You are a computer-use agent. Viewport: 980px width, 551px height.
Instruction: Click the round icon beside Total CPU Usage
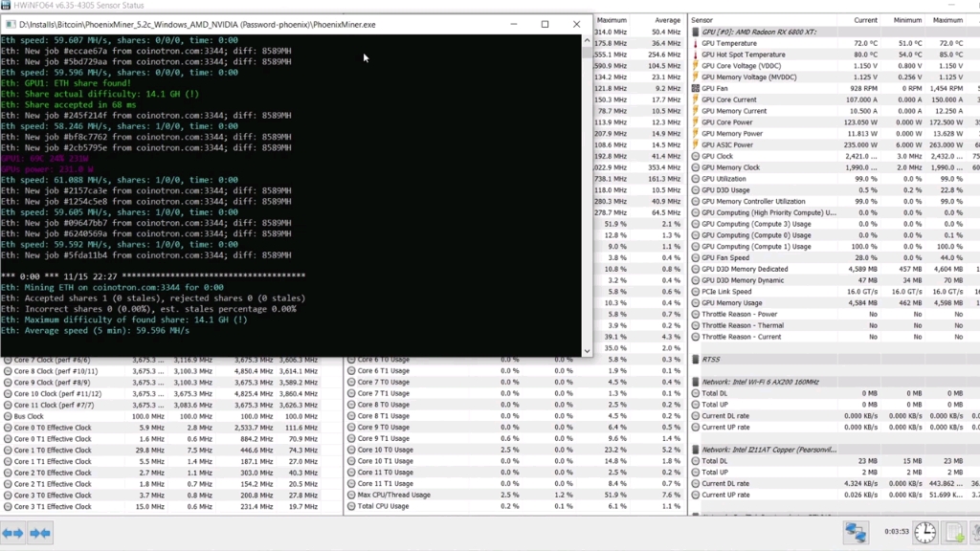351,506
